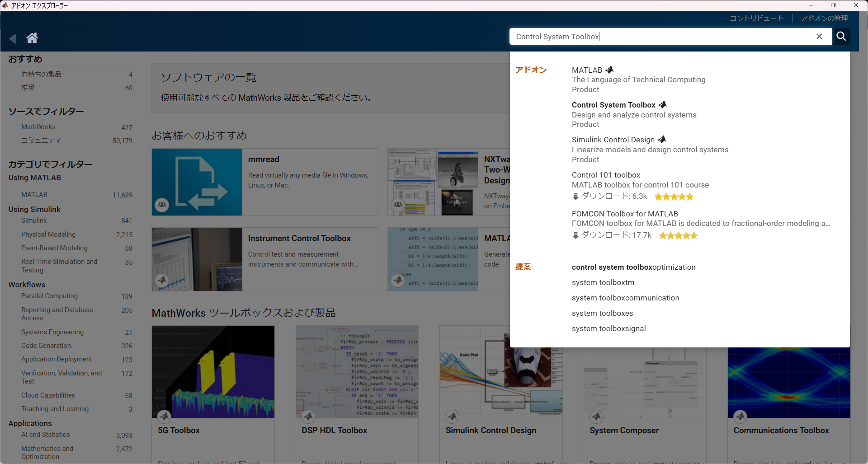Click the membrane icon on the 5G Toolbox tile
The width and height of the screenshot is (868, 464).
tap(164, 417)
